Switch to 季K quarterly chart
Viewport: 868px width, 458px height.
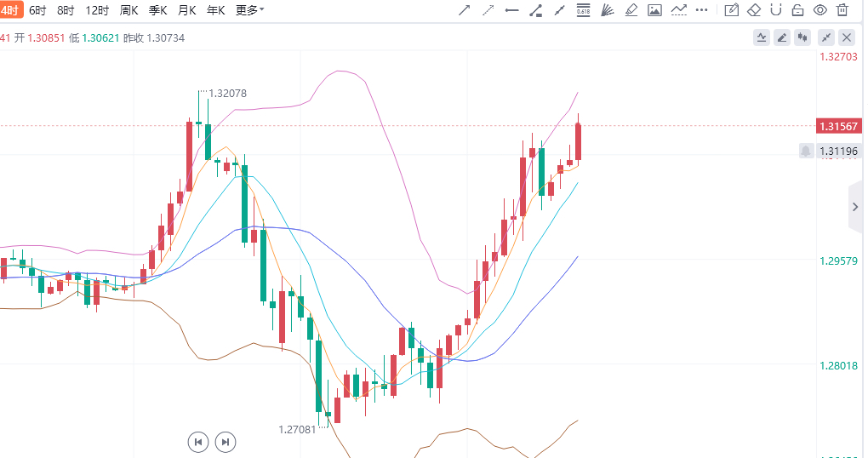click(157, 10)
